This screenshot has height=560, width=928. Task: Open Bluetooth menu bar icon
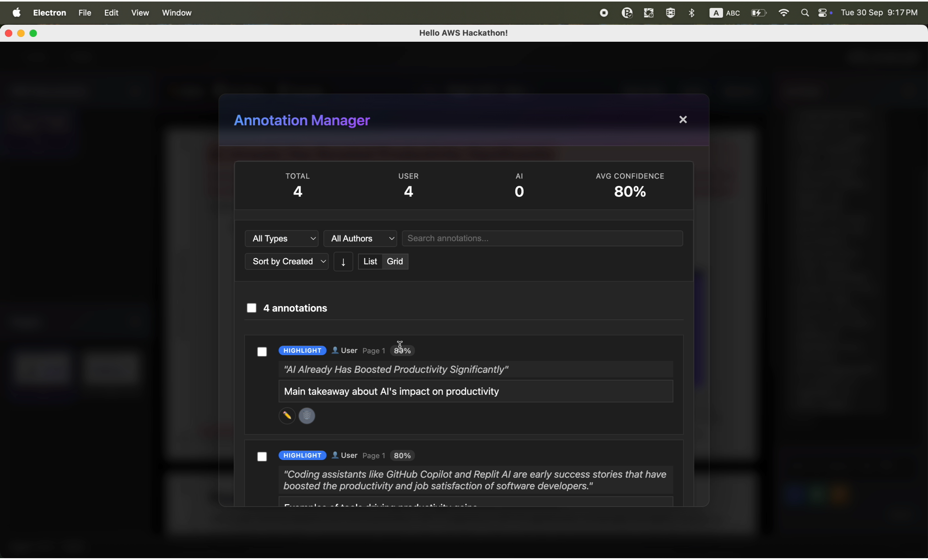pos(691,13)
